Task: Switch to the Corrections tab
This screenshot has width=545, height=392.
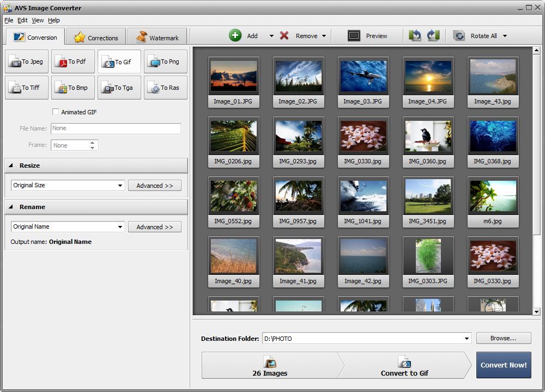Action: coord(96,37)
